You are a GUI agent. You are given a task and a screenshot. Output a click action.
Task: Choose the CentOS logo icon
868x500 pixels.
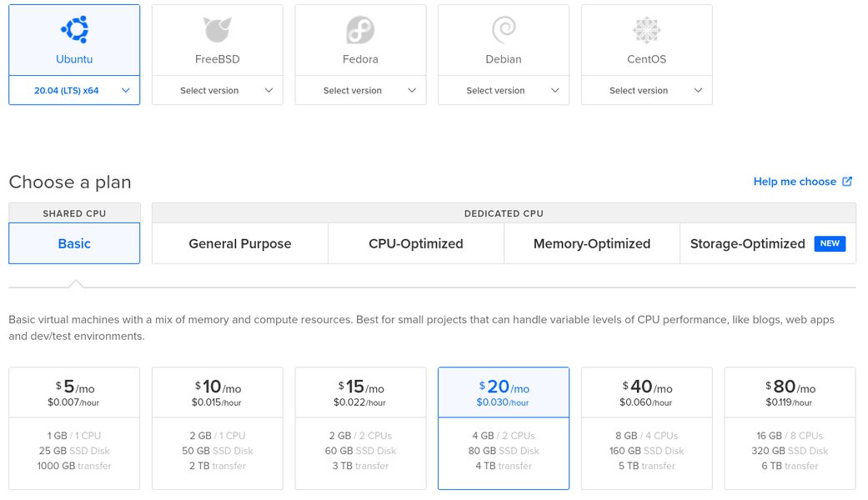click(646, 30)
